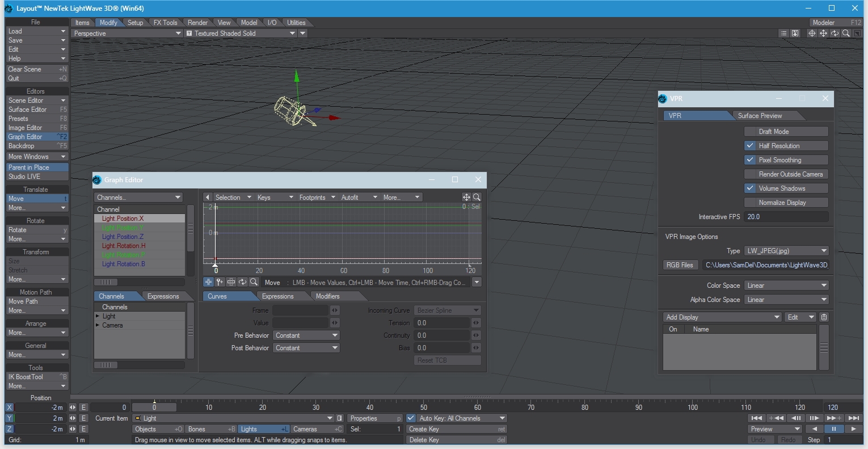The height and width of the screenshot is (449, 868).
Task: Open the Color Space Linear dropdown
Action: point(786,286)
